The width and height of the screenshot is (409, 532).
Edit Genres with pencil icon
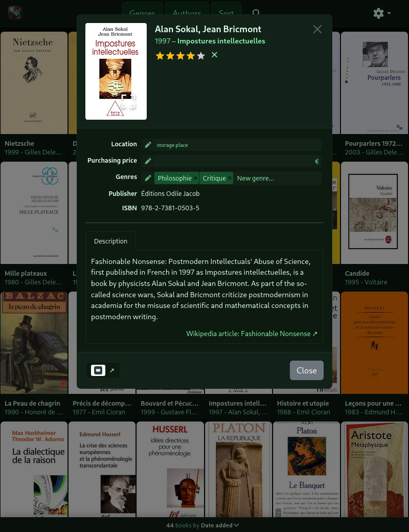click(148, 178)
